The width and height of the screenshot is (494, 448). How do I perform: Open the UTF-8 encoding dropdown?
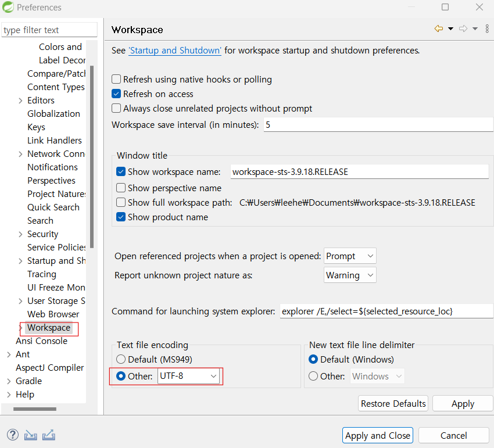coord(188,376)
